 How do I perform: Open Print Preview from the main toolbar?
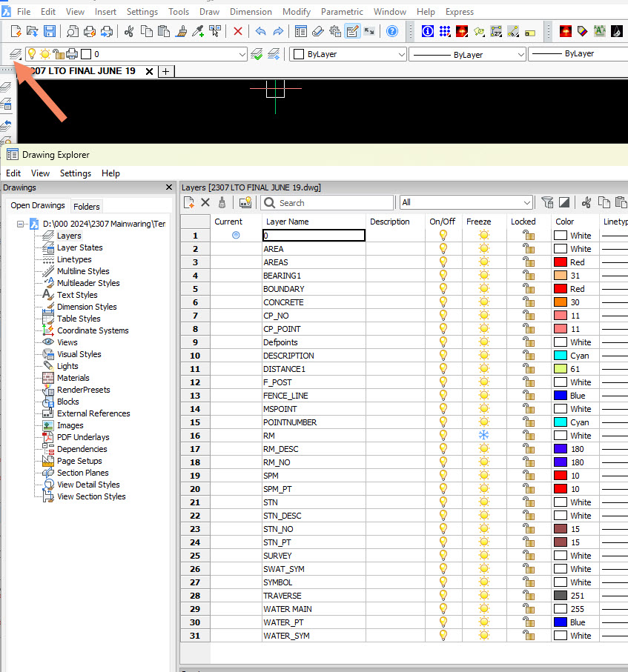(x=73, y=31)
